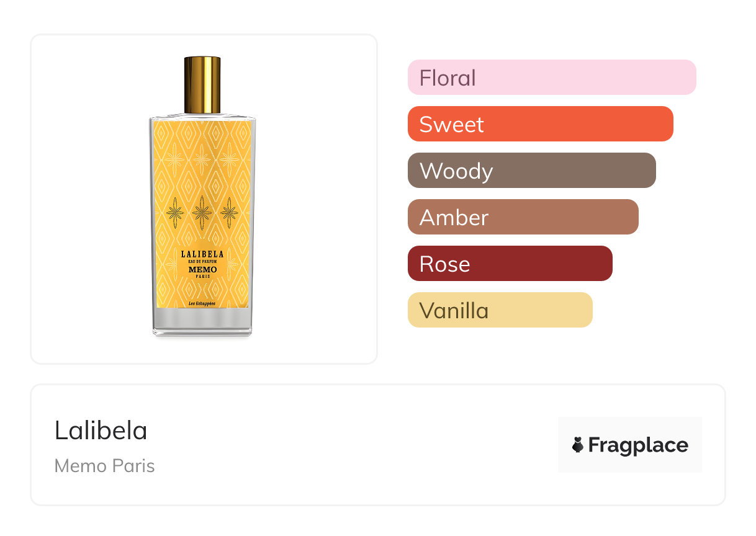Click the Les Echappées text on bottle
The width and height of the screenshot is (756, 536).
[202, 303]
